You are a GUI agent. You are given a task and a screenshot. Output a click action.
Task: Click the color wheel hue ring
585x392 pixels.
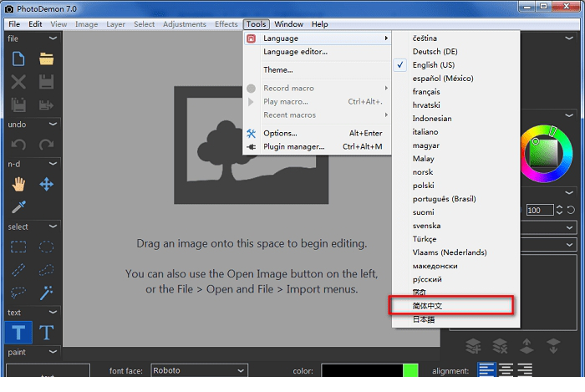click(x=567, y=154)
